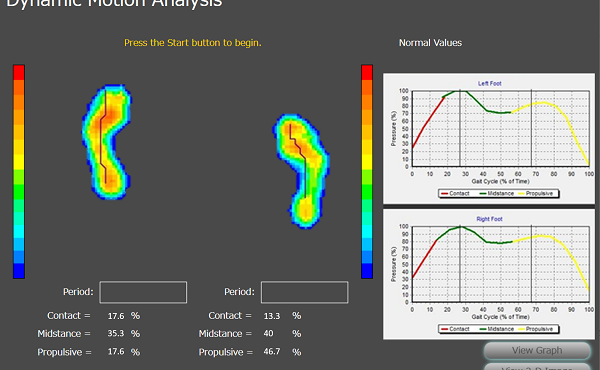Image resolution: width=600 pixels, height=370 pixels.
Task: Click the left foot 'Propulsive =' label
Action: 64,352
